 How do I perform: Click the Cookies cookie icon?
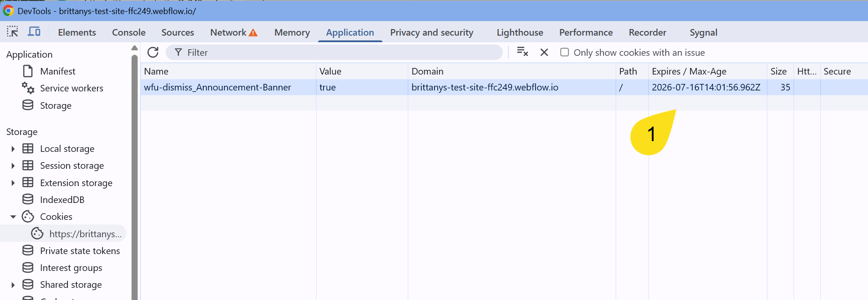pyautogui.click(x=28, y=216)
